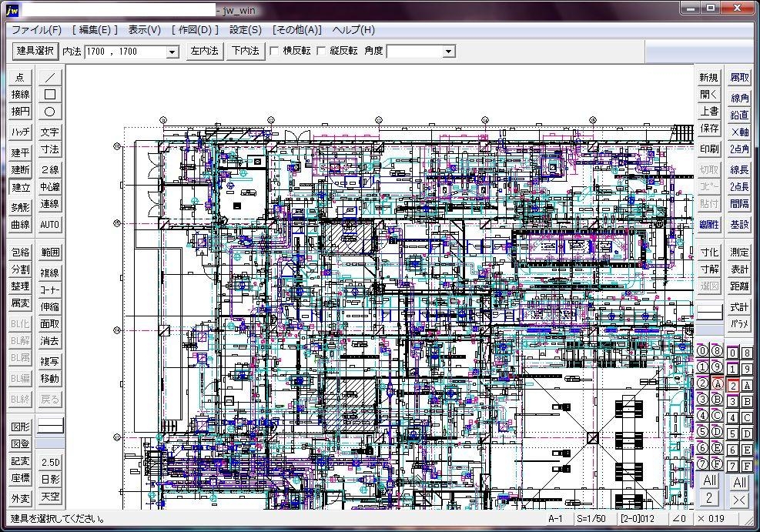The image size is (760, 532).
Task: Click the 建具選択 button
Action: [x=35, y=51]
